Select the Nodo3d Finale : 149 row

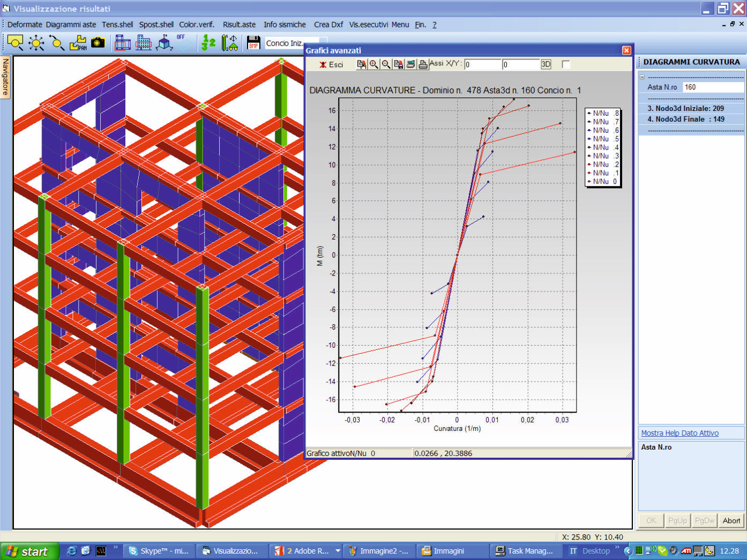coord(691,119)
